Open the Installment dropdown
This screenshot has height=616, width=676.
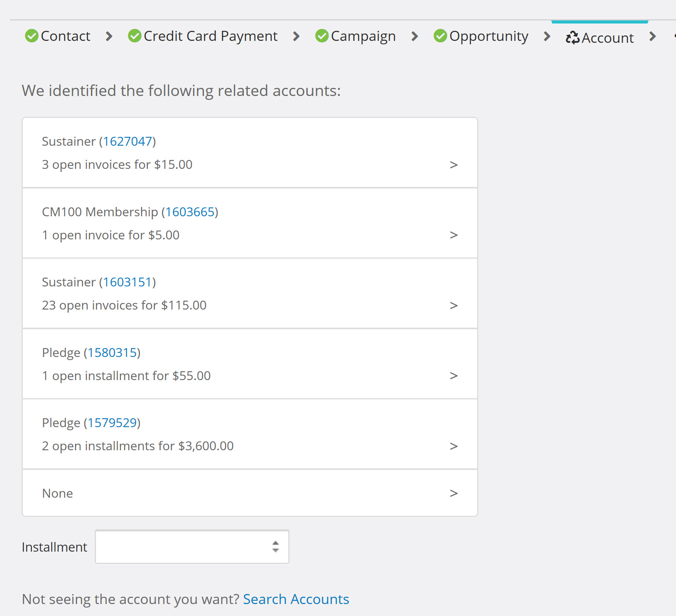[x=192, y=547]
